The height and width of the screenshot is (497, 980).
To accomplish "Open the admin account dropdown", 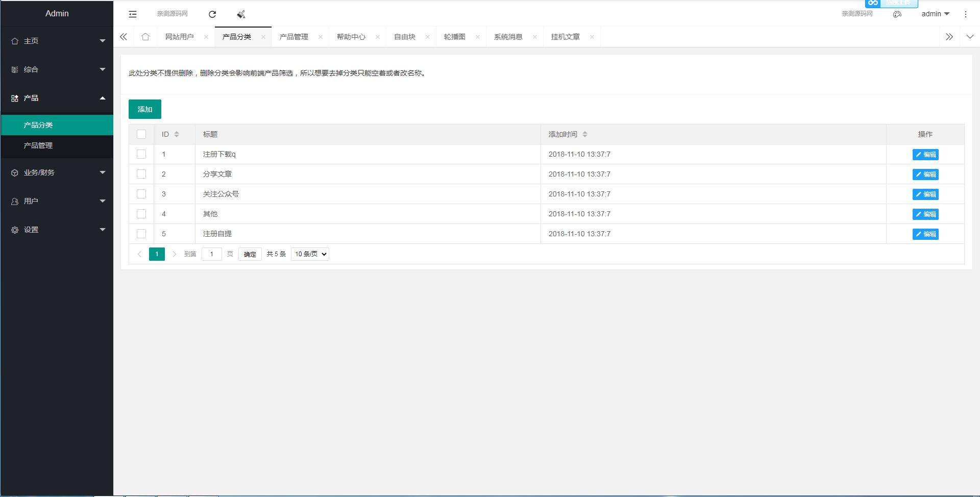I will (x=934, y=14).
